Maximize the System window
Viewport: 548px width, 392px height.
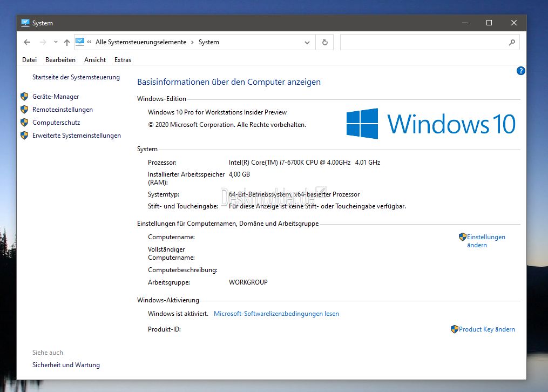click(x=489, y=23)
